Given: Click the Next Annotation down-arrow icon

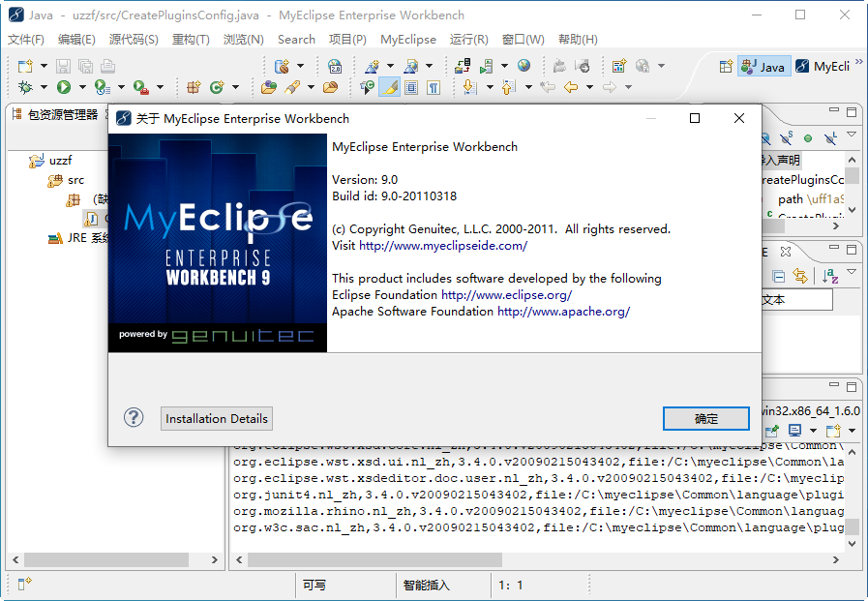Looking at the screenshot, I should (x=469, y=87).
